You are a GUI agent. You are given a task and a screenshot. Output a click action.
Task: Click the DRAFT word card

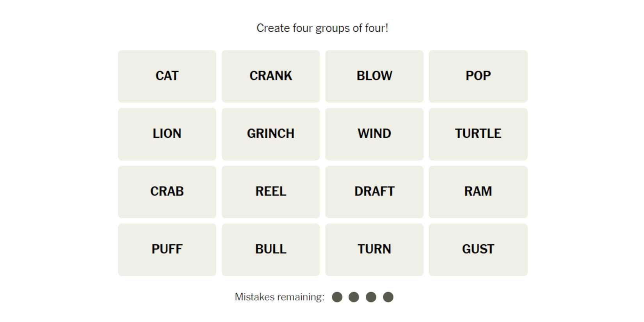coord(374,192)
